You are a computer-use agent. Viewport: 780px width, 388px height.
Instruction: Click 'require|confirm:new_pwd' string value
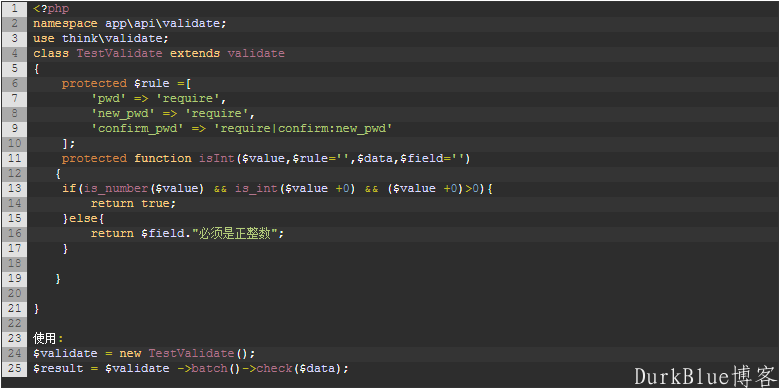tap(303, 128)
